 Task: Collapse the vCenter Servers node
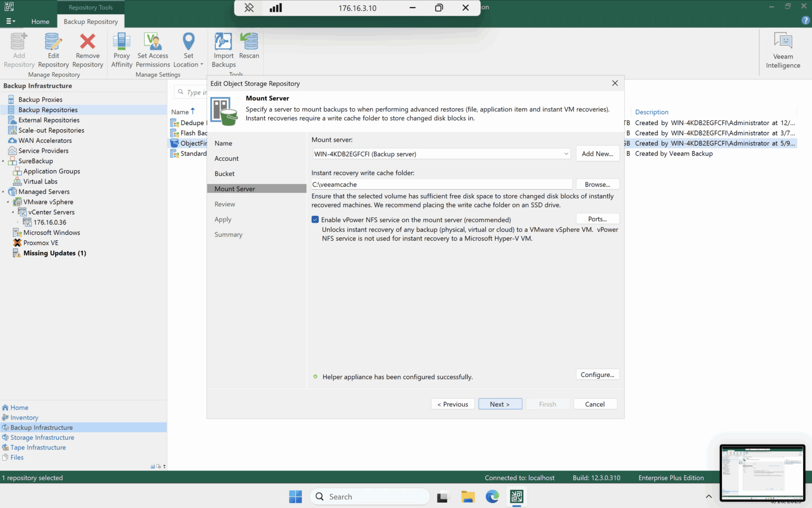13,212
